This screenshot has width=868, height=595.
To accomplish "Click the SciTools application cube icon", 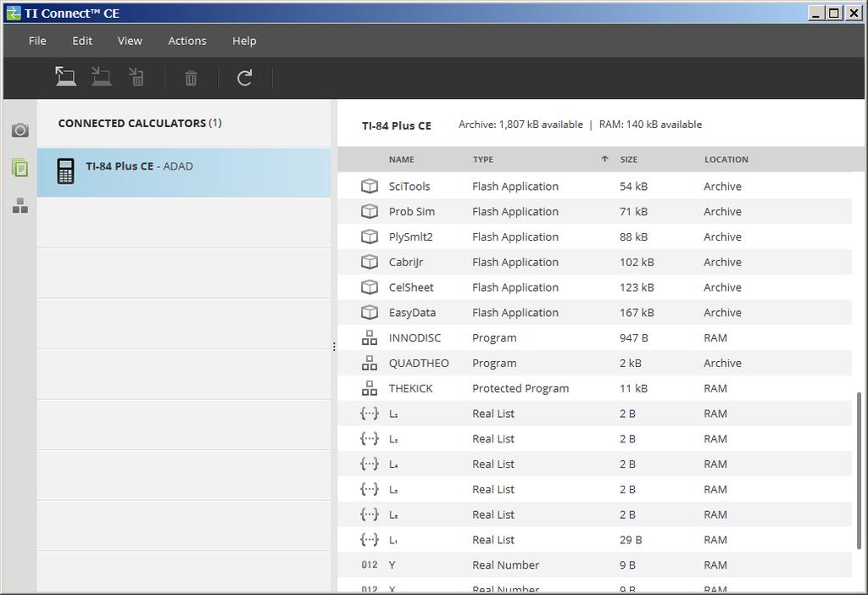I will tap(370, 186).
